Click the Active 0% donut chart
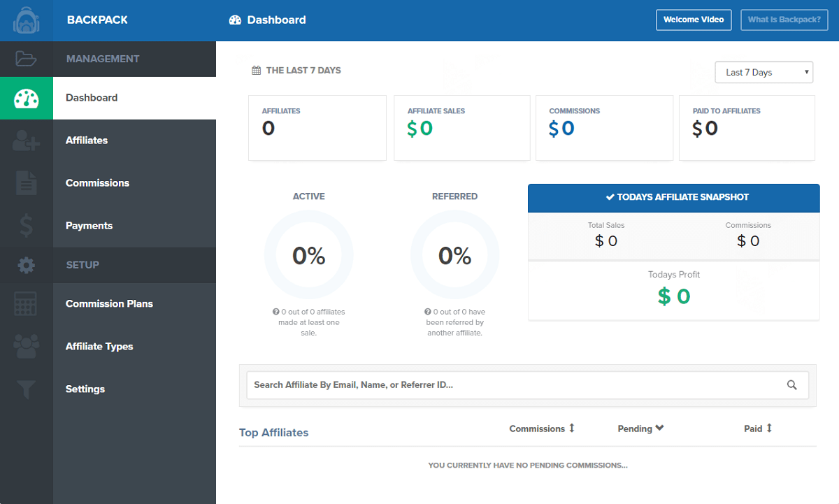Viewport: 839px width, 504px height. 308,255
